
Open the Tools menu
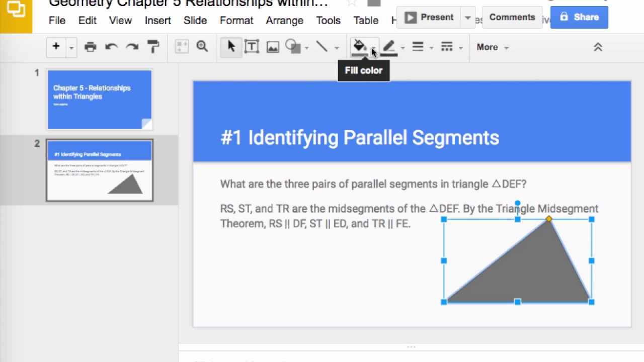[328, 21]
